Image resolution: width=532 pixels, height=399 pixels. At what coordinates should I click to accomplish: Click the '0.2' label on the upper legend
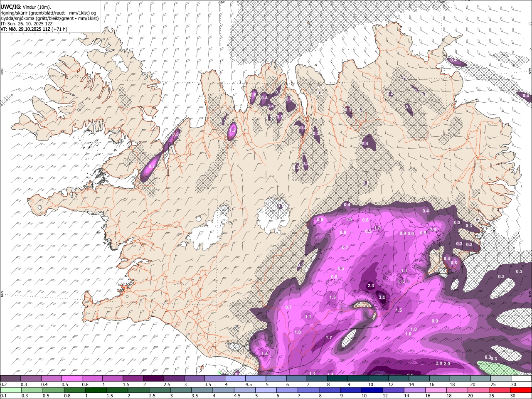pos(3,384)
